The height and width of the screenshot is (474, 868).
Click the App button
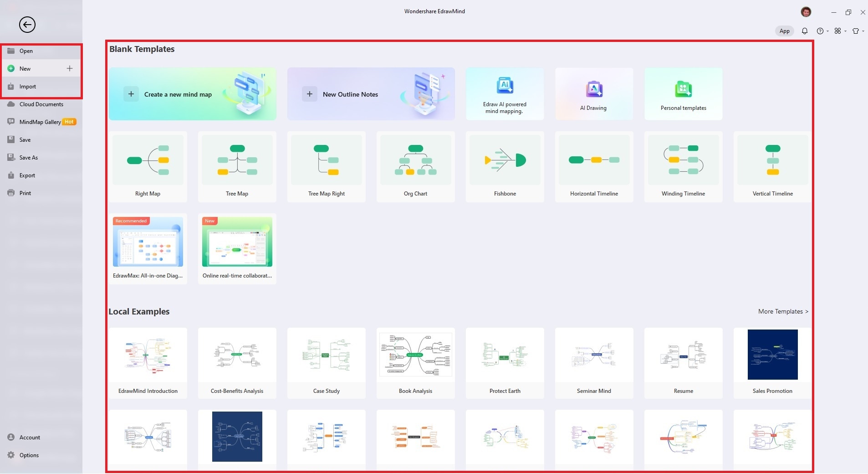coord(784,31)
